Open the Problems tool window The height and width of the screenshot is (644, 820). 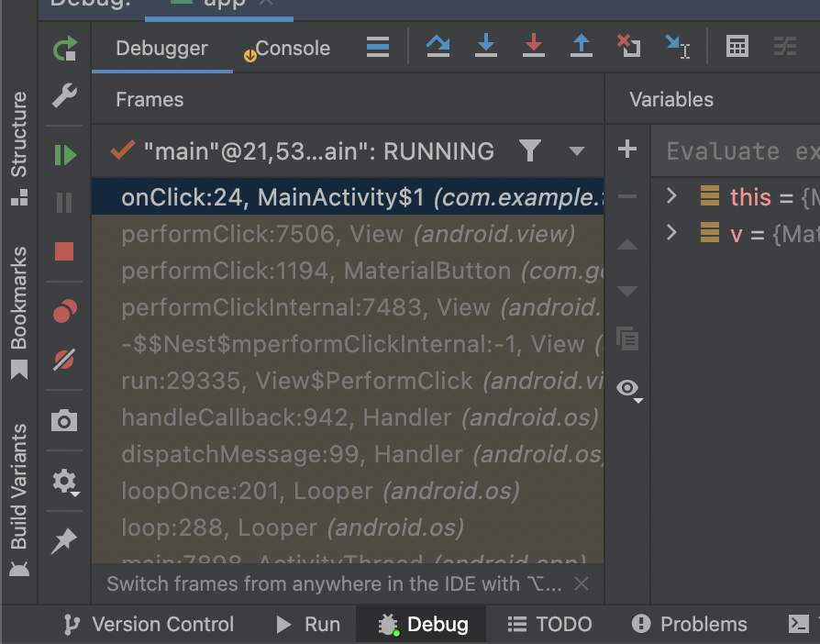[689, 625]
